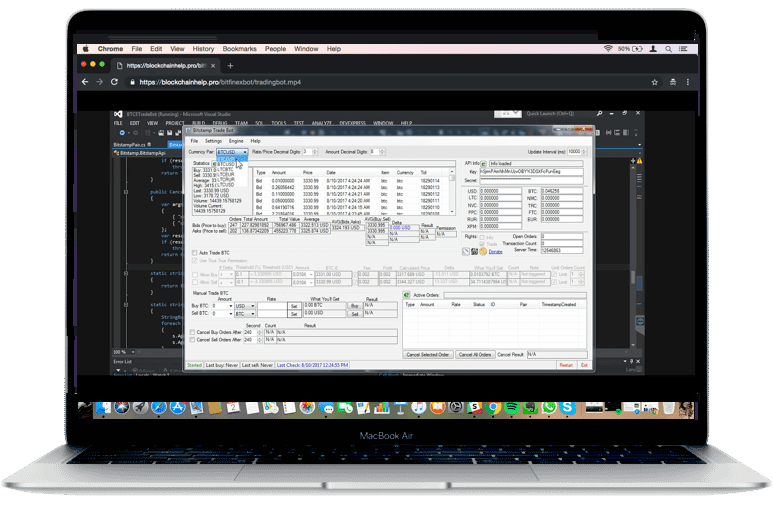Click the QR code icon near Donate
773x505 pixels.
coord(474,252)
